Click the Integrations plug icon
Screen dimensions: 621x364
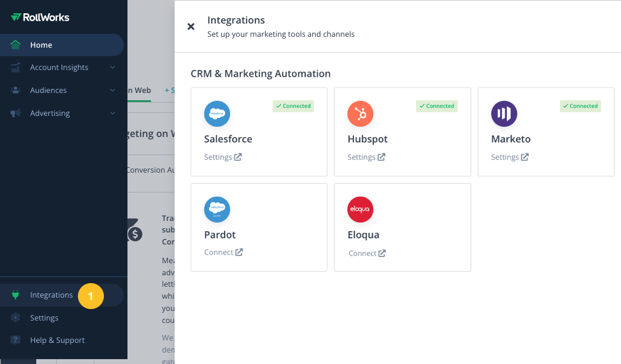(16, 295)
